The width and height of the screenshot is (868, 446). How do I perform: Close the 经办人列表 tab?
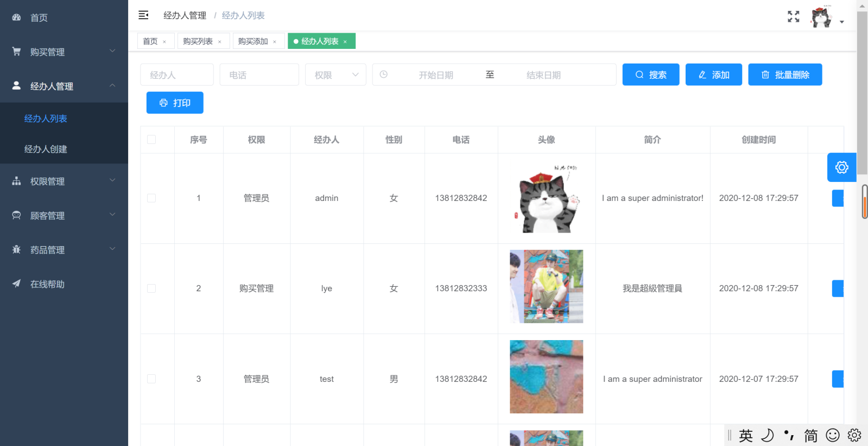click(345, 42)
